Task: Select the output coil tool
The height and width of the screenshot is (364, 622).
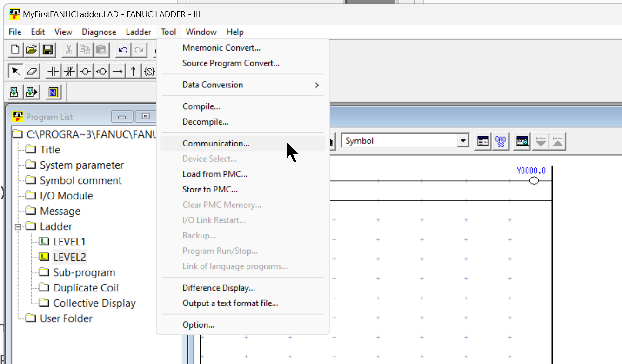Action: click(85, 71)
